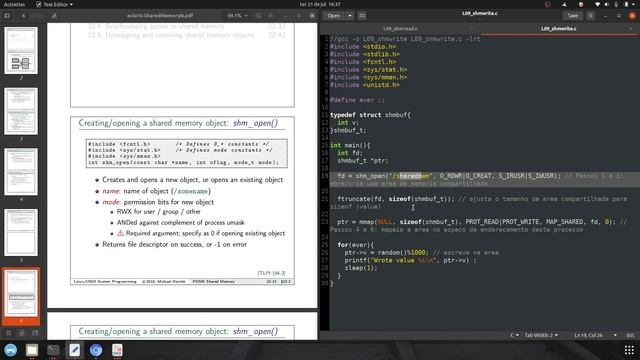Click the '[TLPI §54.2]' reference on the slide

tap(271, 273)
